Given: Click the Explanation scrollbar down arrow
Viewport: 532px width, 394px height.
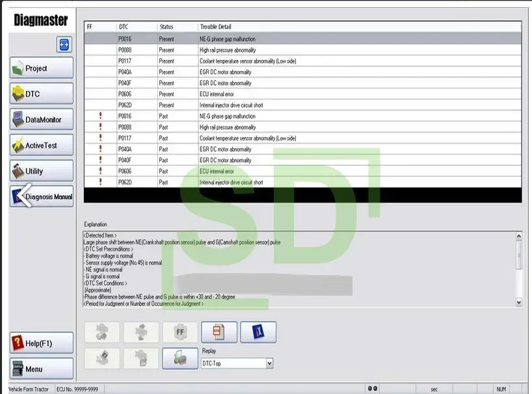Looking at the screenshot, I should click(x=519, y=302).
